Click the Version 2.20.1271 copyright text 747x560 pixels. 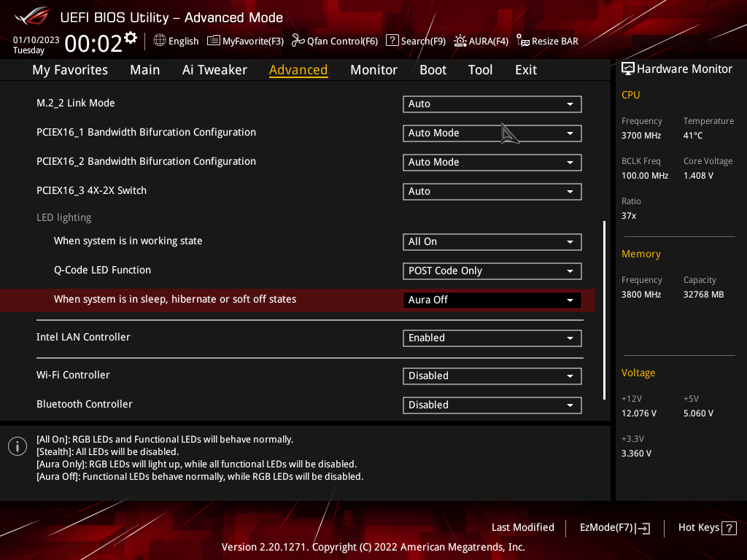point(373,547)
